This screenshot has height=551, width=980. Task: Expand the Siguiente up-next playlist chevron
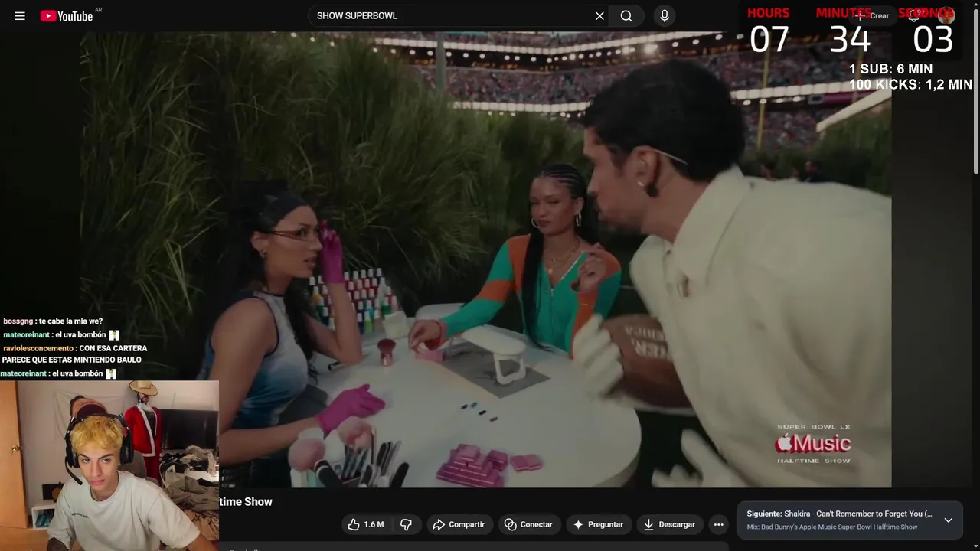click(x=948, y=520)
